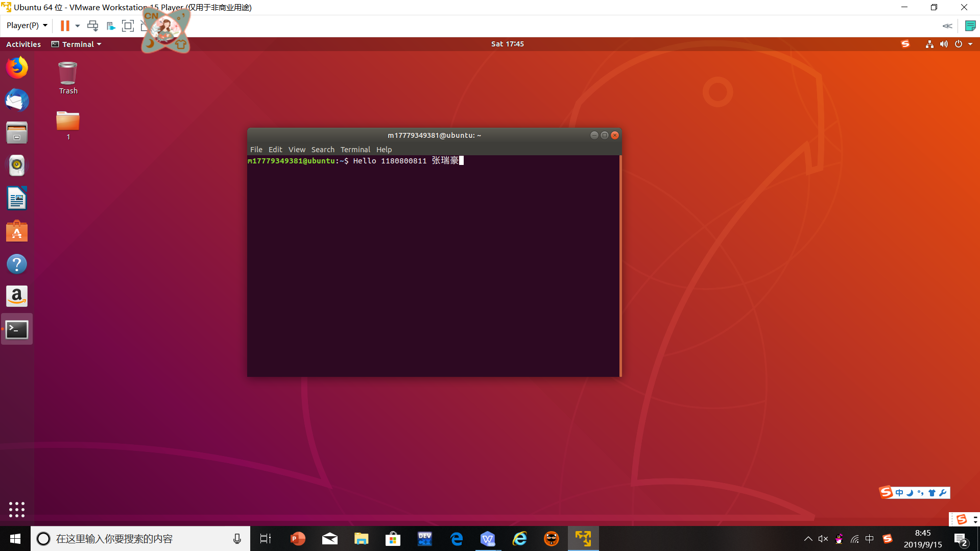The width and height of the screenshot is (980, 551).
Task: Open network status icon in Ubuntu top bar
Action: pos(929,44)
